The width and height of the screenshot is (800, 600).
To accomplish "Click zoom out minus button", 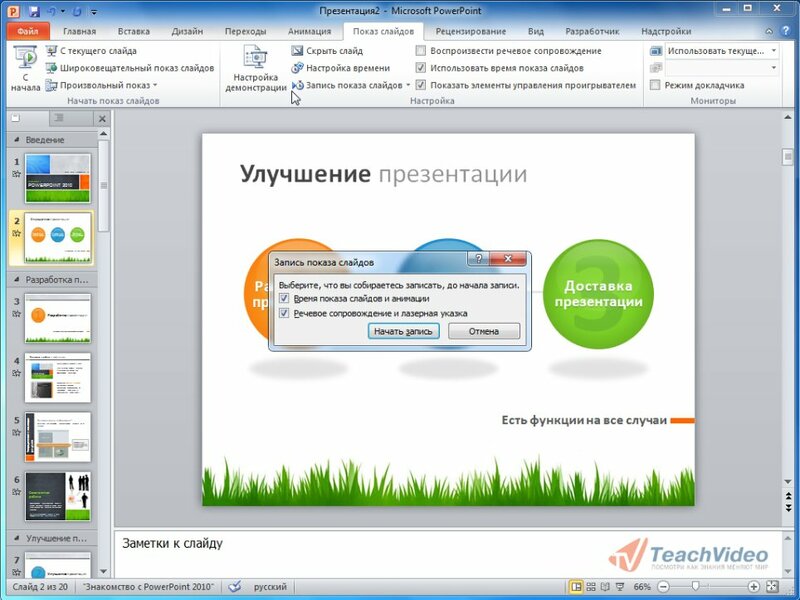I will (x=663, y=587).
